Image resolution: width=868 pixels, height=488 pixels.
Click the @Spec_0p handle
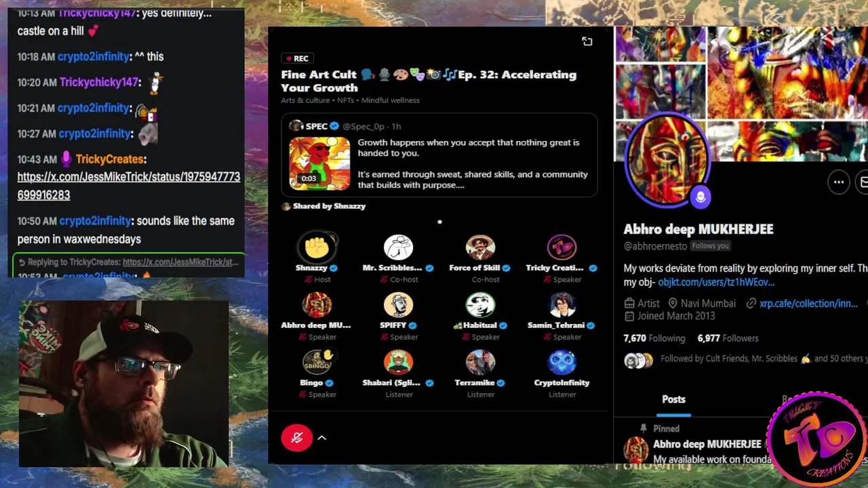click(363, 126)
